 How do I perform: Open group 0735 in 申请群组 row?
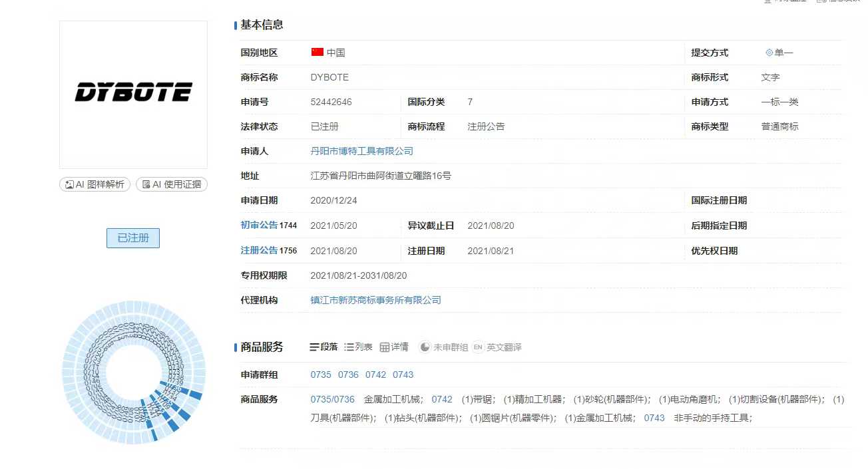coord(321,375)
